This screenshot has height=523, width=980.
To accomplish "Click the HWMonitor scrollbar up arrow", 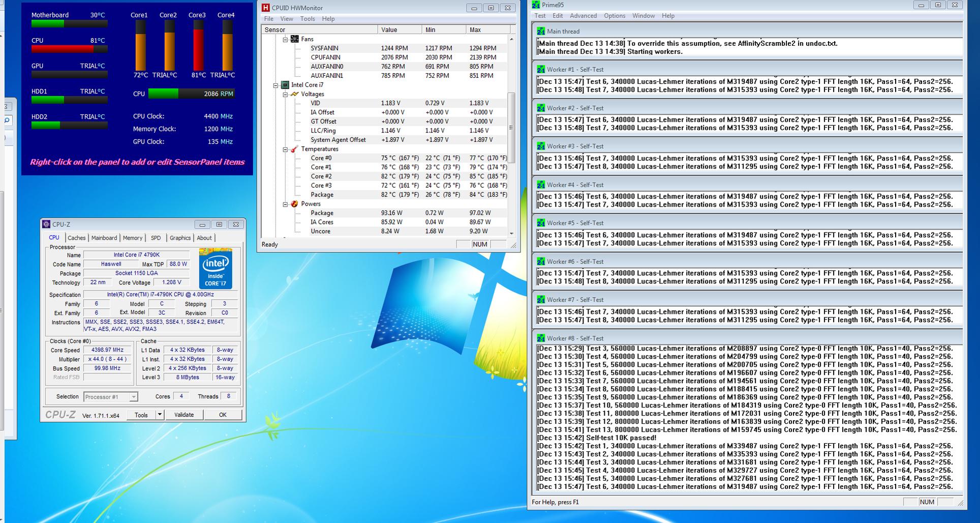I will click(511, 39).
